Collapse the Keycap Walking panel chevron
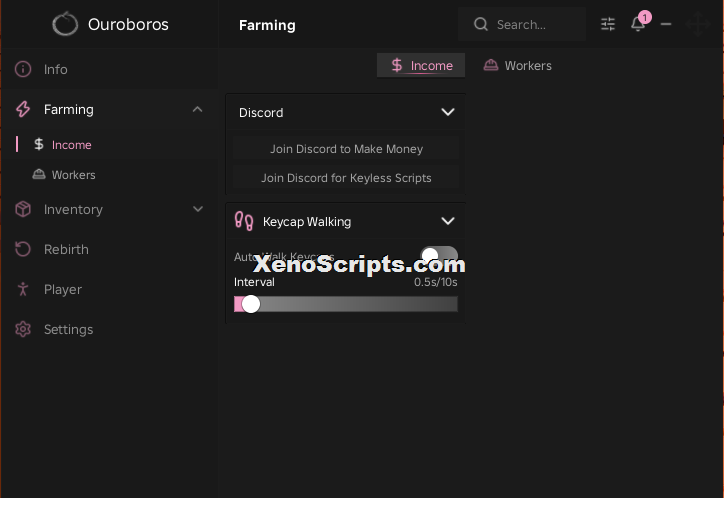This screenshot has width=724, height=528. [x=448, y=221]
